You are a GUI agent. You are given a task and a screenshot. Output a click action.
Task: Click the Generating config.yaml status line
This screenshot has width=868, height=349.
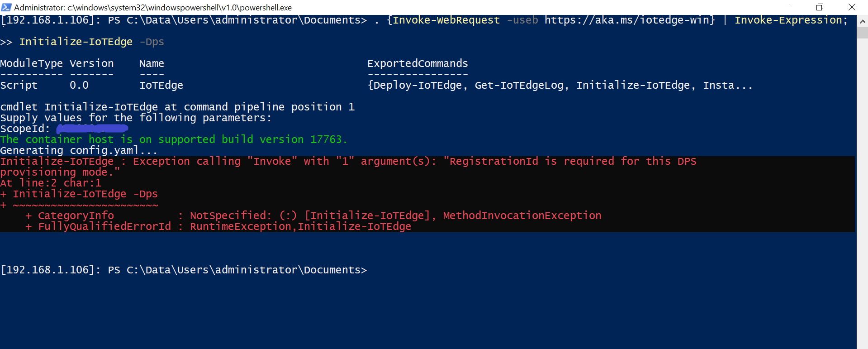[x=78, y=150]
